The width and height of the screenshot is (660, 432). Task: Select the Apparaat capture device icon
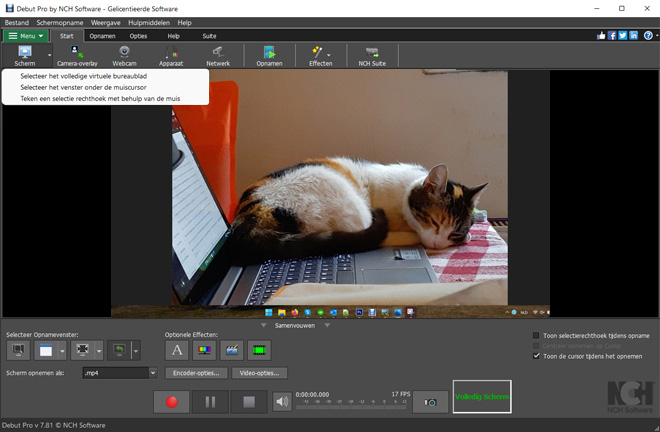tap(171, 56)
